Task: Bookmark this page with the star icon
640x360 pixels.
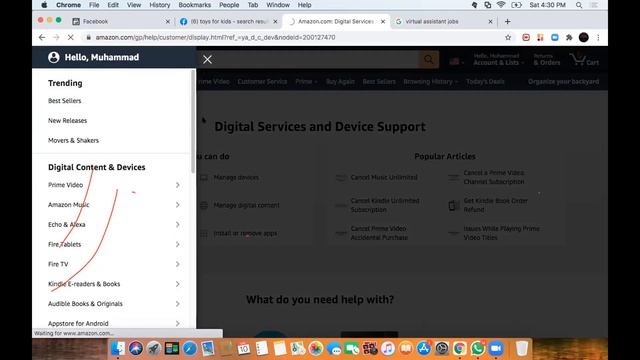Action: 508,37
